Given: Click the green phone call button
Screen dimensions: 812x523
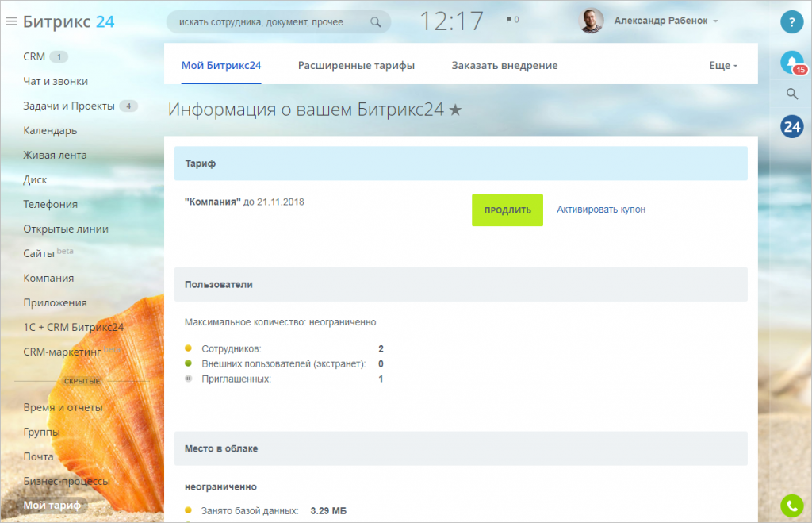Looking at the screenshot, I should [x=792, y=506].
